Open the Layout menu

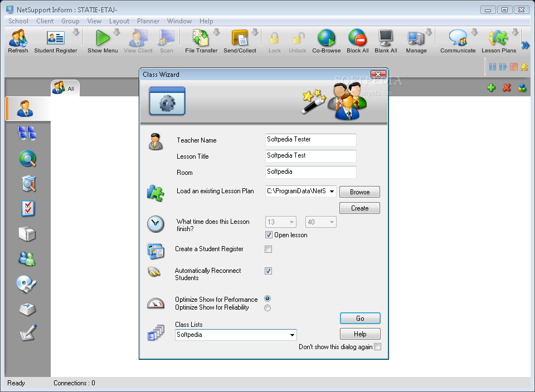[x=119, y=21]
